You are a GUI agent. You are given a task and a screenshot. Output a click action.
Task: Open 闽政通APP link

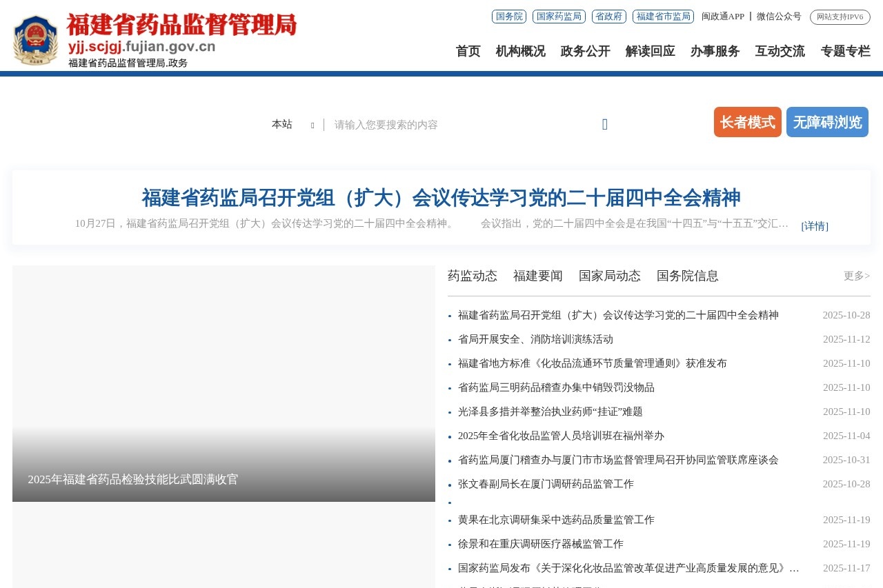(x=723, y=17)
